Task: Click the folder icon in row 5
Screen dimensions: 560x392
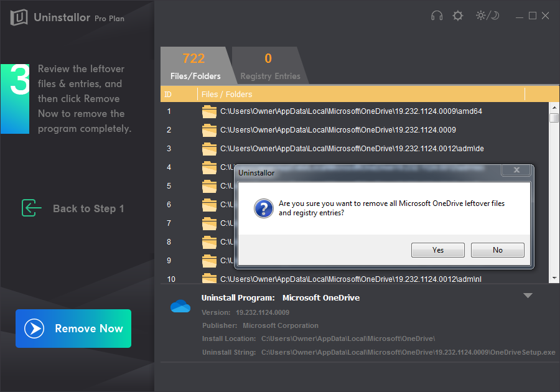Action: point(209,186)
